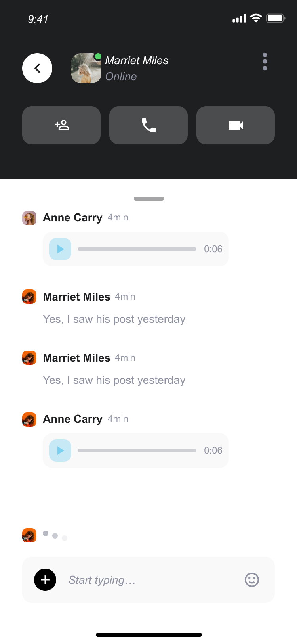This screenshot has height=644, width=297.
Task: Open Marriet Miles name in header
Action: point(137,61)
